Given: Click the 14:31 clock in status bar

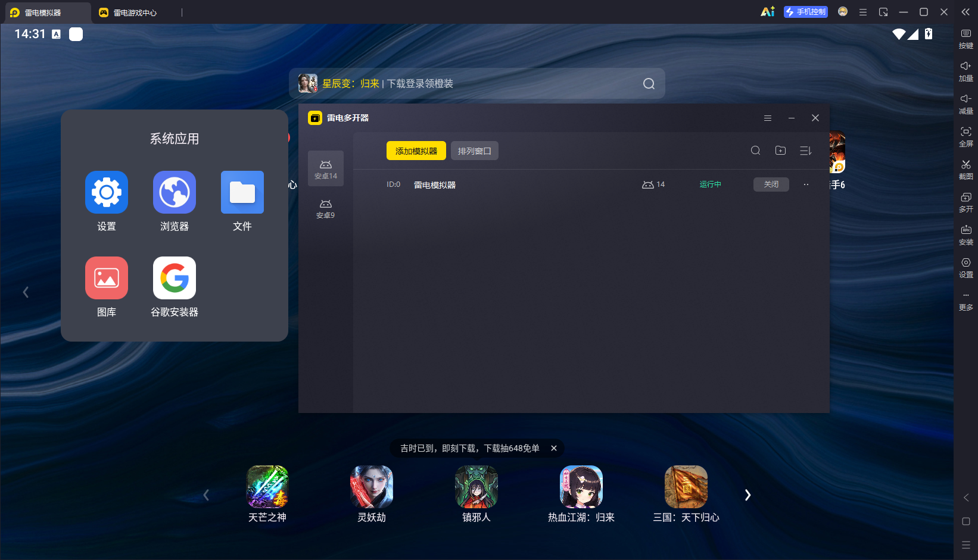Looking at the screenshot, I should [x=30, y=34].
